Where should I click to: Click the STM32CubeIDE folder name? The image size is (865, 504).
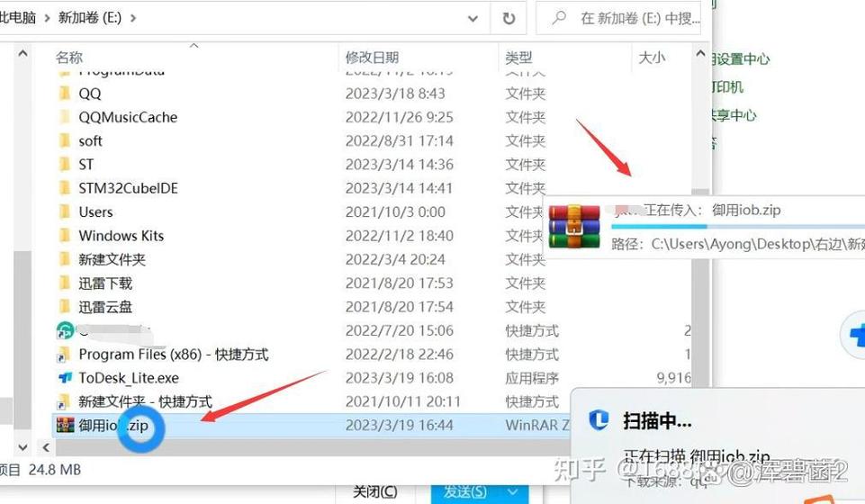[x=129, y=188]
